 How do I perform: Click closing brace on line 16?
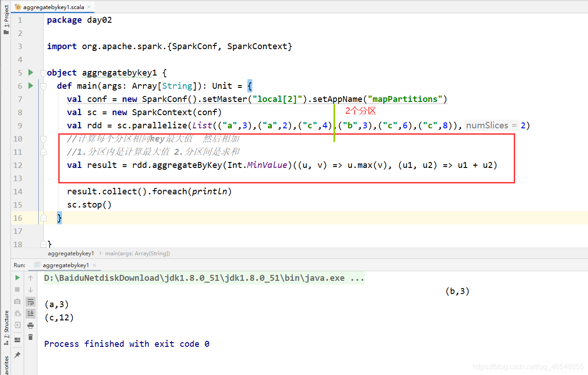click(59, 218)
